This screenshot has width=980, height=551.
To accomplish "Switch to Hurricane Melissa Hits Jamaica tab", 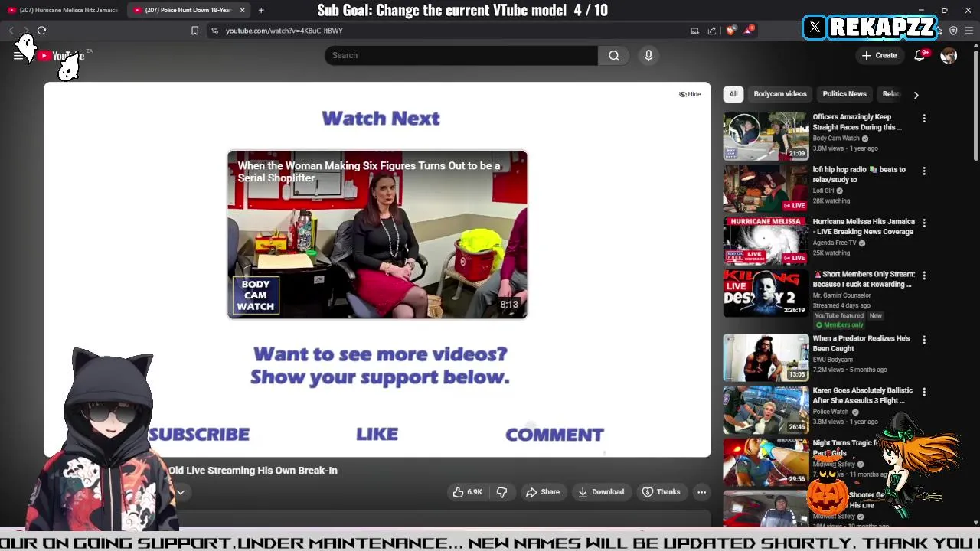I will 63,10.
